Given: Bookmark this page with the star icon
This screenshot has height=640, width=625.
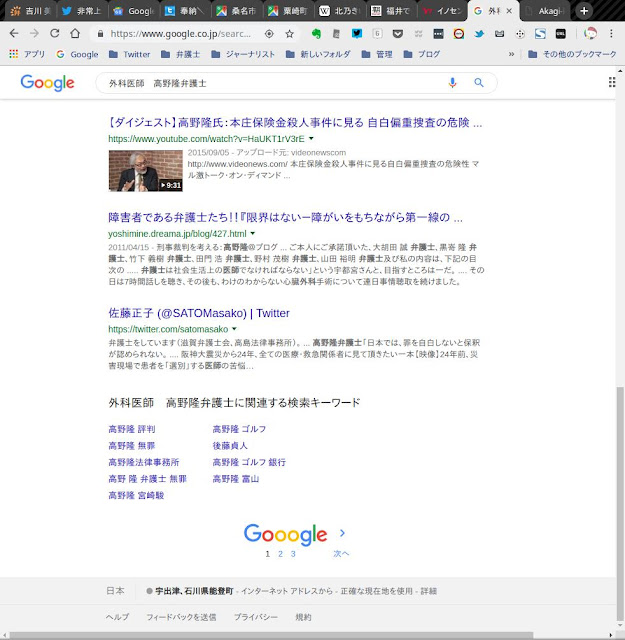Looking at the screenshot, I should tap(289, 34).
